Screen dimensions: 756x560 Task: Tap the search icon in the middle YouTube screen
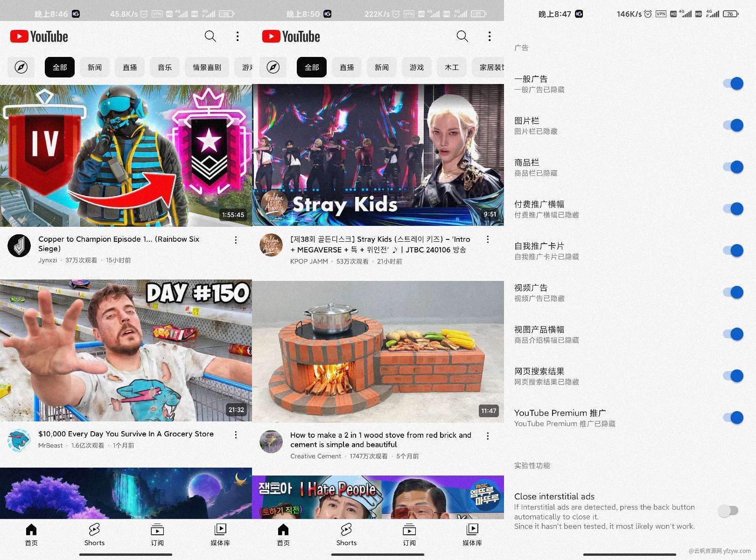tap(462, 36)
